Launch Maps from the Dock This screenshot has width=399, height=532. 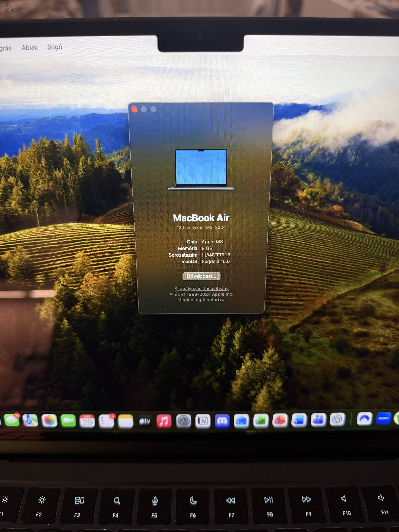30,420
